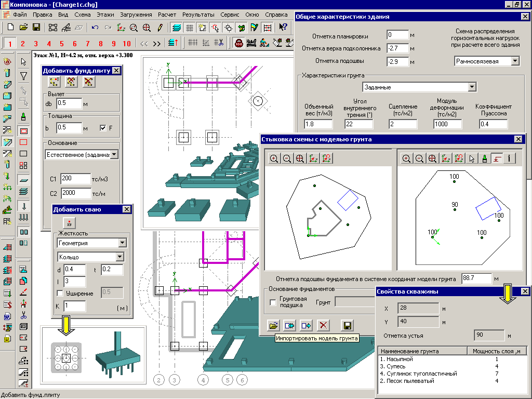Click the Undo arrow in main toolbar
532x399 pixels.
(x=95, y=27)
